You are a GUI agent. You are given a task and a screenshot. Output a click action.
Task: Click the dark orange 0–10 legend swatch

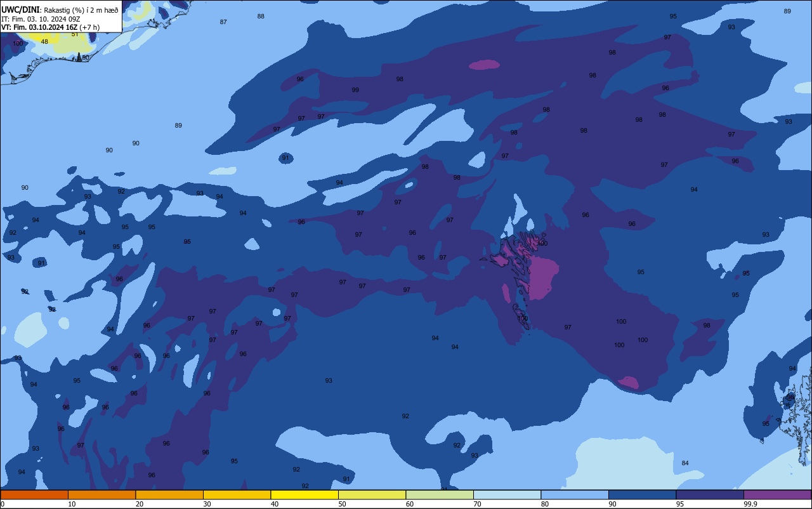(34, 494)
